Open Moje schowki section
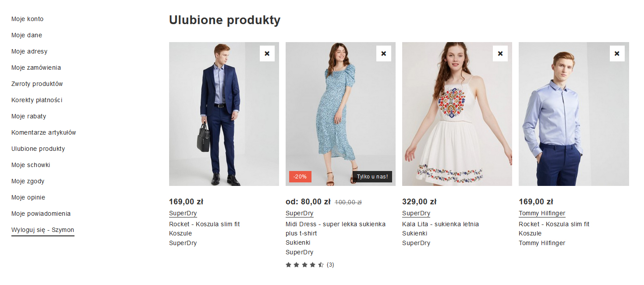Image resolution: width=644 pixels, height=285 pixels. pyautogui.click(x=31, y=165)
